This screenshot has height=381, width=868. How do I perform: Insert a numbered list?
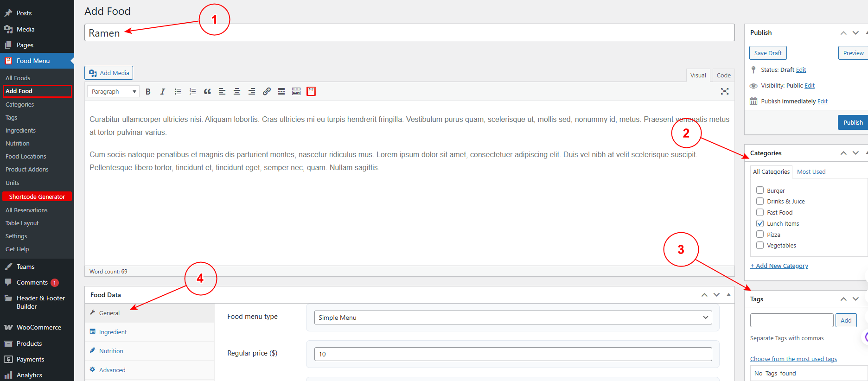coord(192,92)
